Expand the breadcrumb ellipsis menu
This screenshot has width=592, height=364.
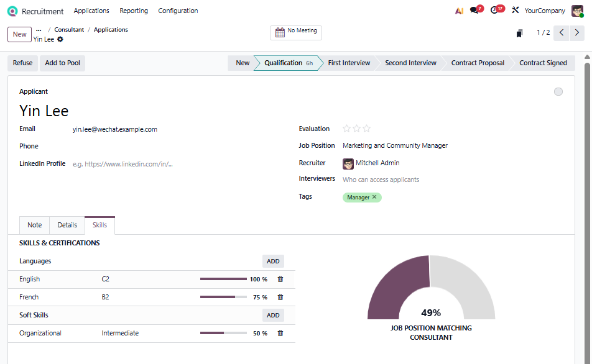click(x=39, y=29)
